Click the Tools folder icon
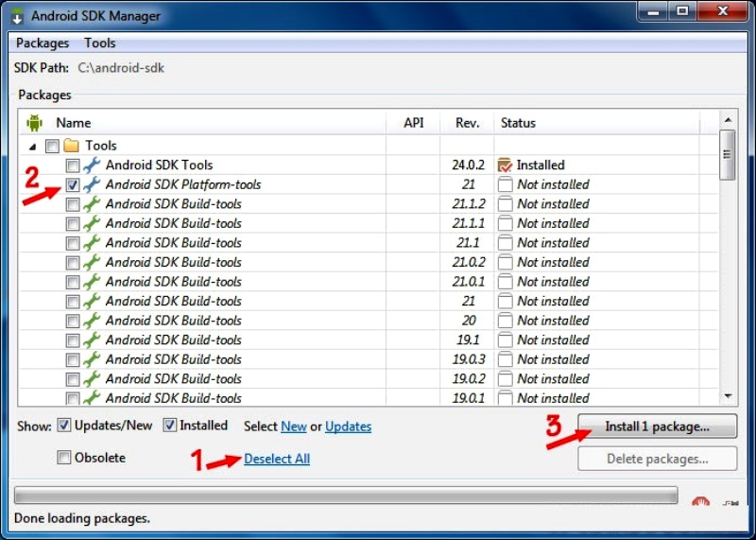 coord(72,146)
